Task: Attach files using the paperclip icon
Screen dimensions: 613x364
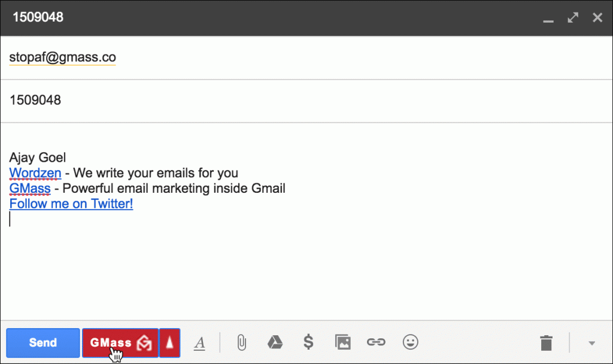Action: (241, 342)
